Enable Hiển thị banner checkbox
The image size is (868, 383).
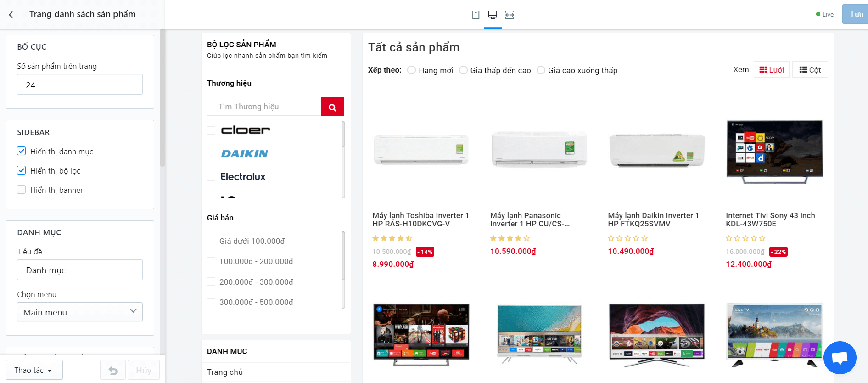pyautogui.click(x=22, y=190)
